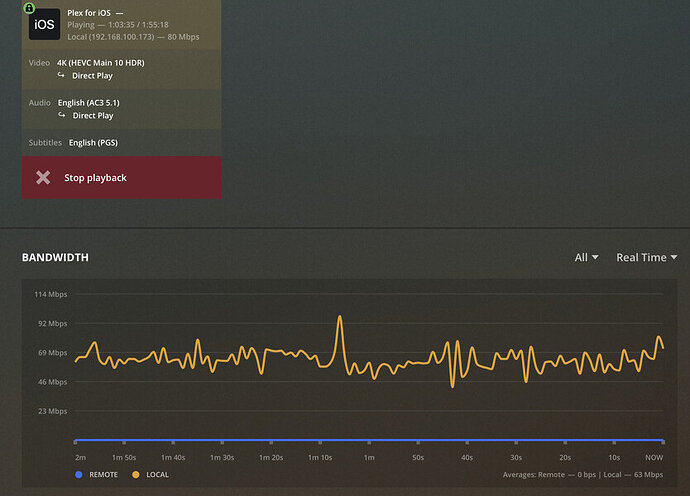Click the Direct Play label under Video
Viewport: 690px width, 496px height.
(x=92, y=76)
